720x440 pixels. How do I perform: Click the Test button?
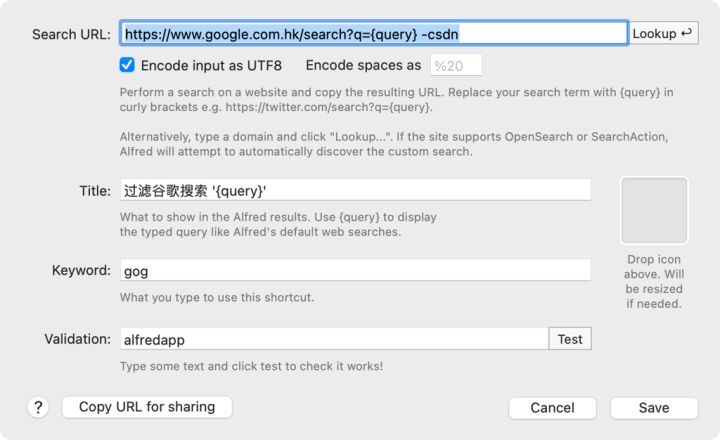pyautogui.click(x=570, y=339)
